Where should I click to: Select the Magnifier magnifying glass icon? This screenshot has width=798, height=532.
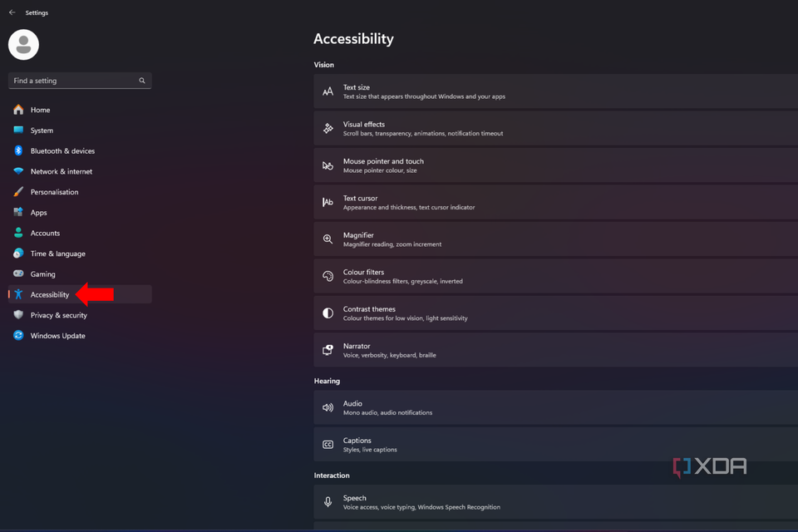(x=327, y=239)
